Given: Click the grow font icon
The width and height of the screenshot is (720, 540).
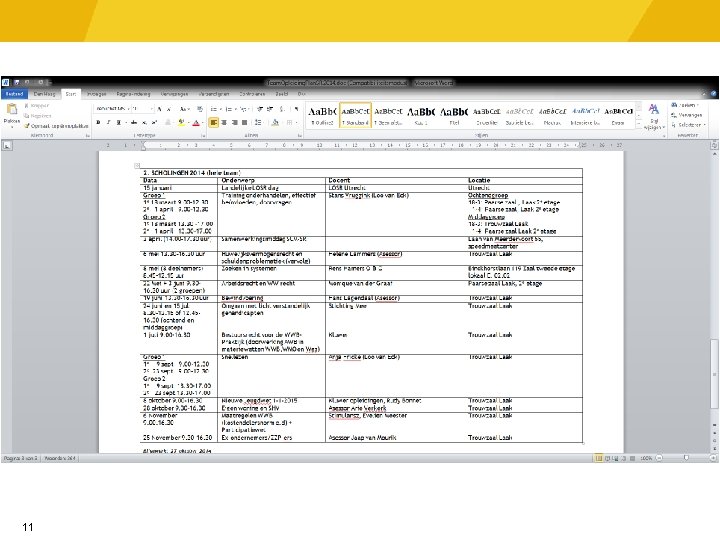Looking at the screenshot, I should (x=159, y=109).
